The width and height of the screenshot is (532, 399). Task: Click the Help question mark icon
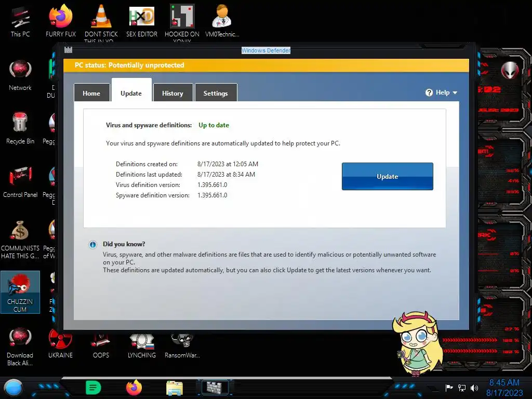429,92
